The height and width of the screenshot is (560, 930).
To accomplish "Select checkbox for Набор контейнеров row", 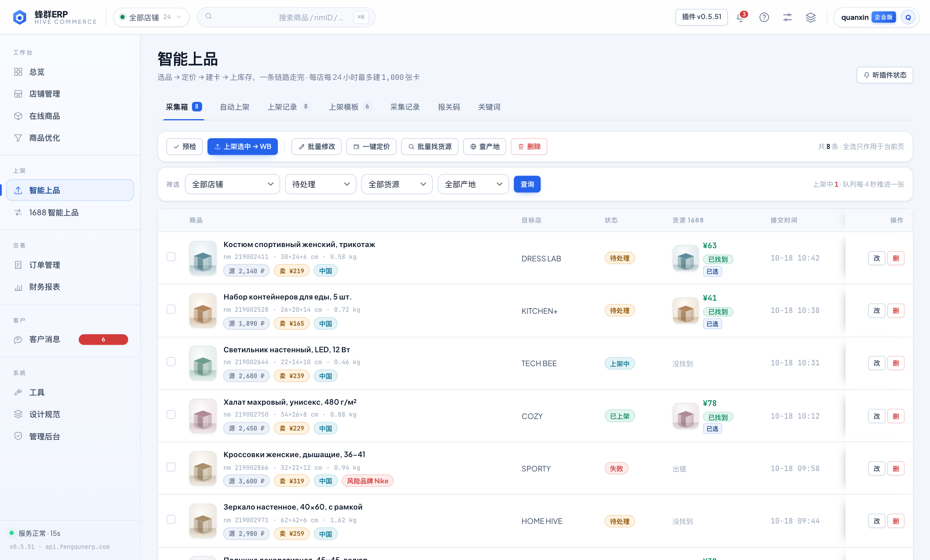I will click(x=171, y=309).
